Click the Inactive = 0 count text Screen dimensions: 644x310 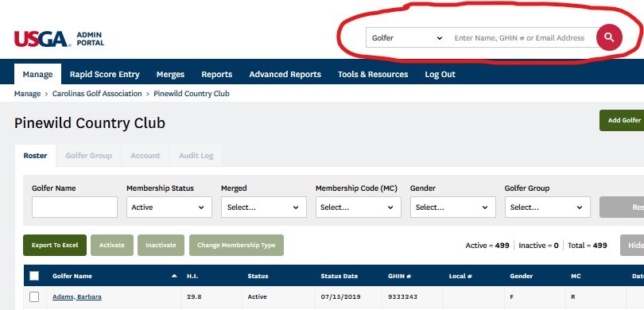[x=538, y=246]
